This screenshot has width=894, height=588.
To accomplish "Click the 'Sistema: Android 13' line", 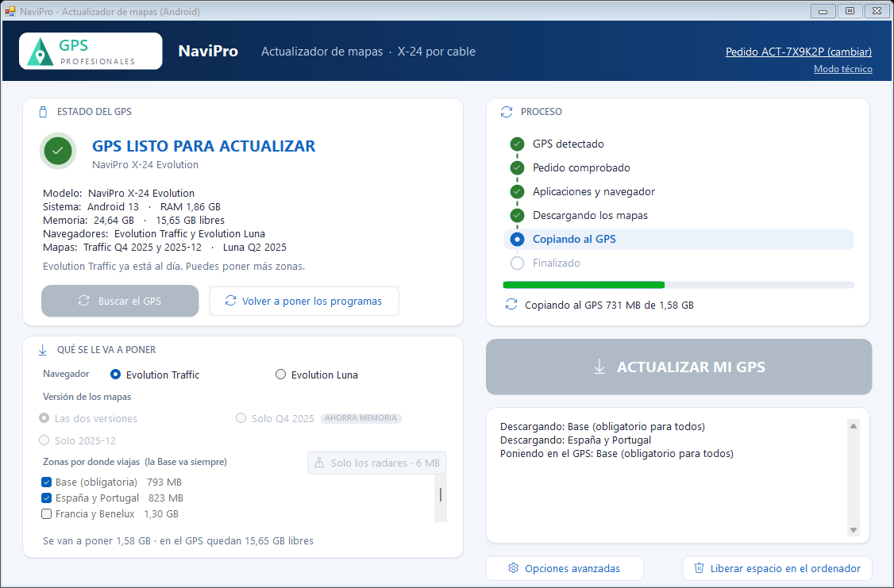I will pos(132,207).
